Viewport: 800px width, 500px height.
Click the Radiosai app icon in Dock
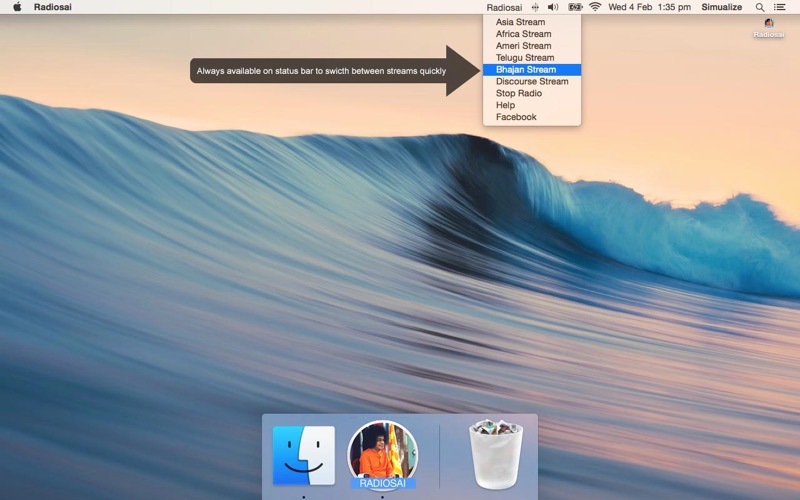[x=382, y=455]
